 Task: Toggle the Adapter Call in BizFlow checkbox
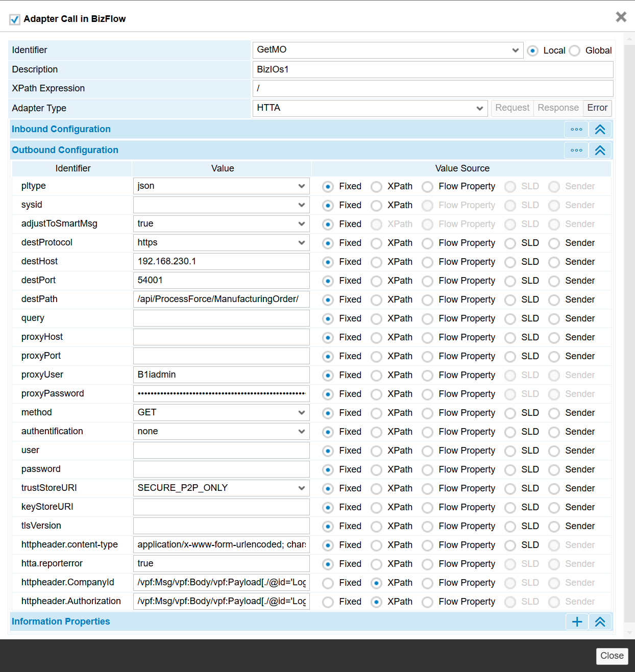pos(15,19)
